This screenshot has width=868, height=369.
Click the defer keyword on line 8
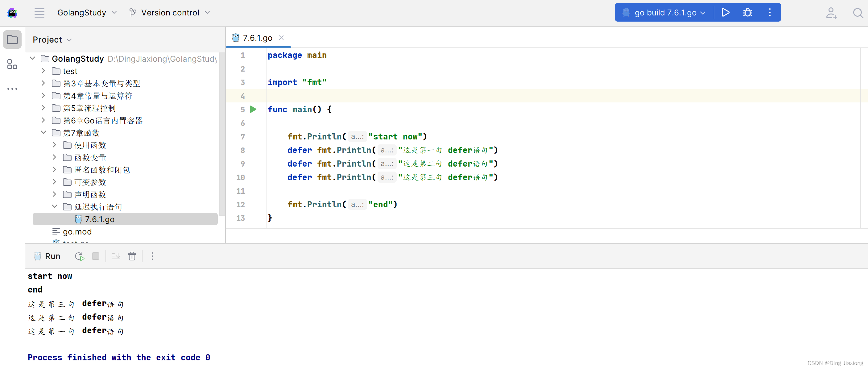click(300, 150)
